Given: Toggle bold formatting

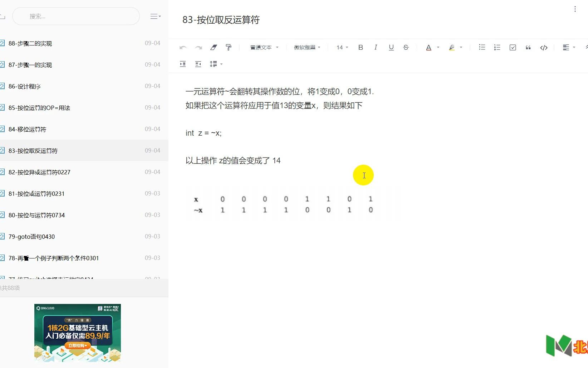Looking at the screenshot, I should click(361, 47).
